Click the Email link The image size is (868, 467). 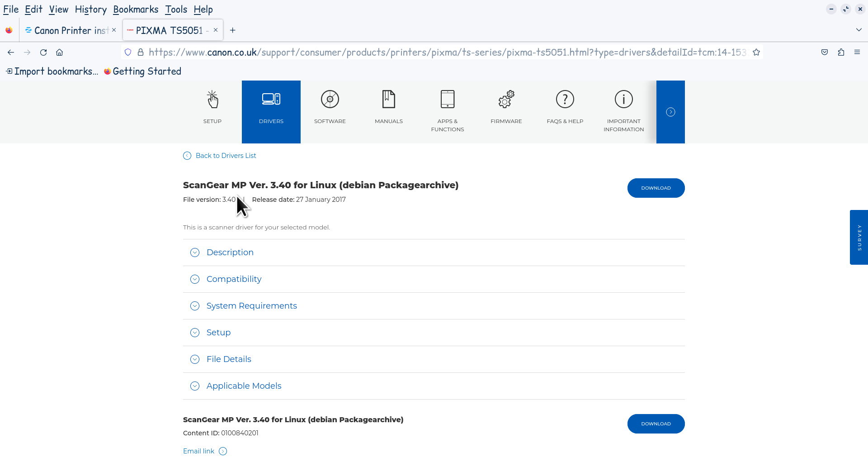click(199, 451)
